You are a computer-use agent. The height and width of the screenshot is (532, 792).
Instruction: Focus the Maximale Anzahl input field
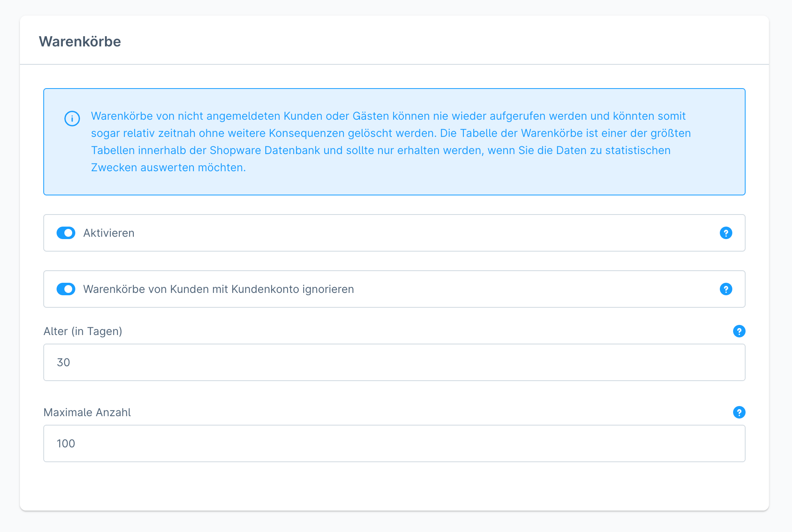[394, 443]
